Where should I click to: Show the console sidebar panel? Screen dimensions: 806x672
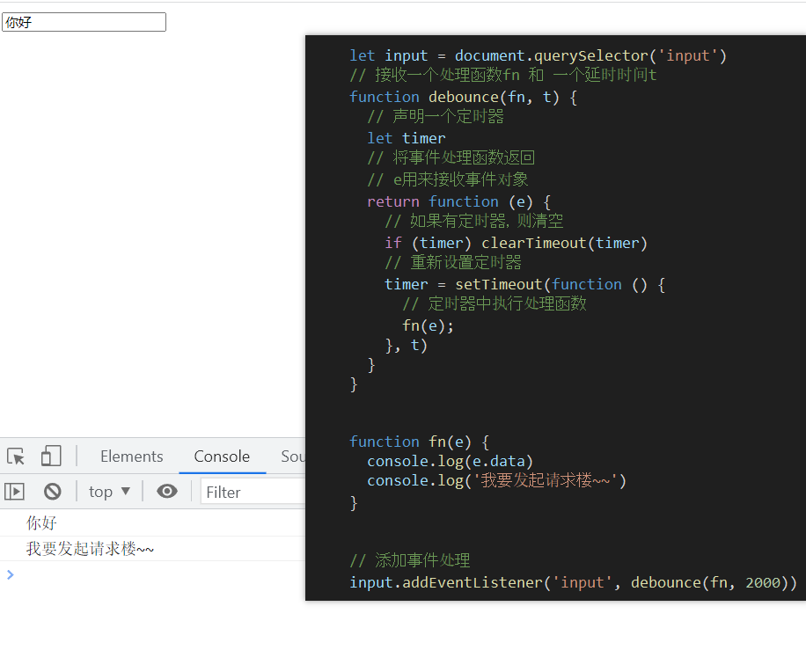pyautogui.click(x=15, y=492)
